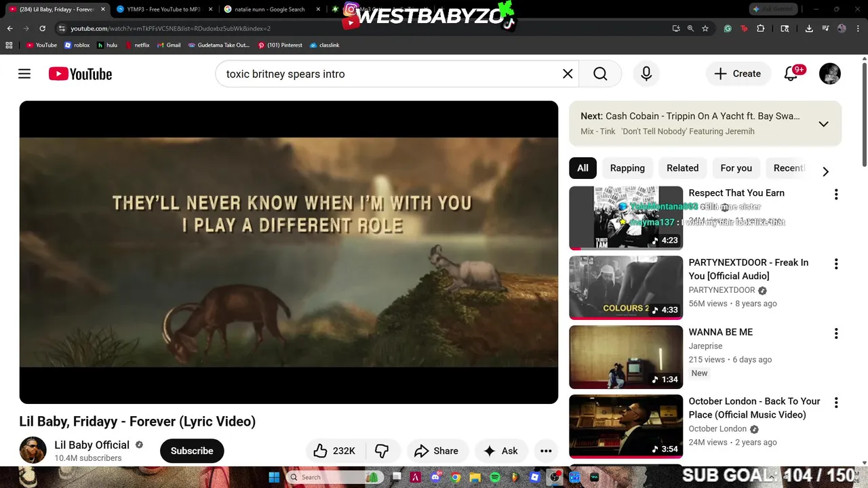Advance the filter chips with the right arrow

point(825,171)
